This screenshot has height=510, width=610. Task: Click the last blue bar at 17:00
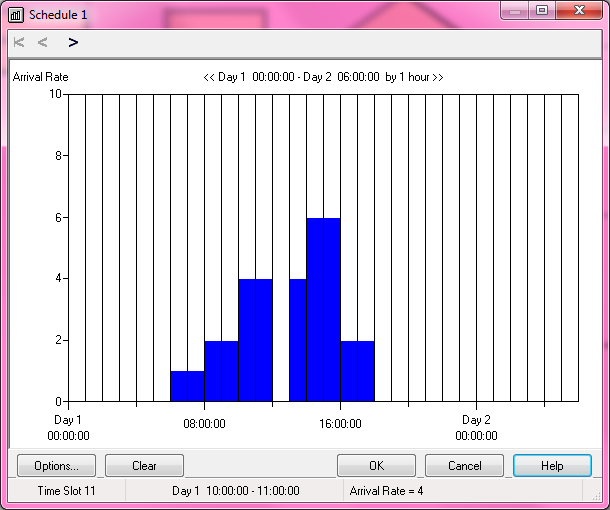tap(366, 371)
